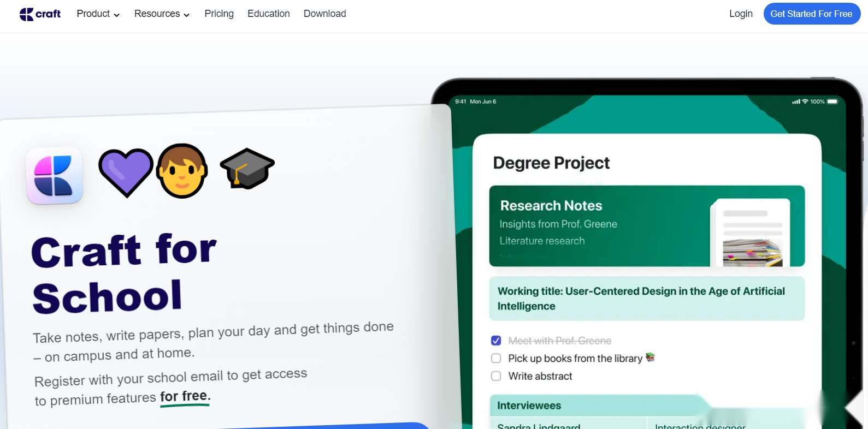The image size is (868, 429).
Task: Check the Pick up books from the library box
Action: [496, 358]
